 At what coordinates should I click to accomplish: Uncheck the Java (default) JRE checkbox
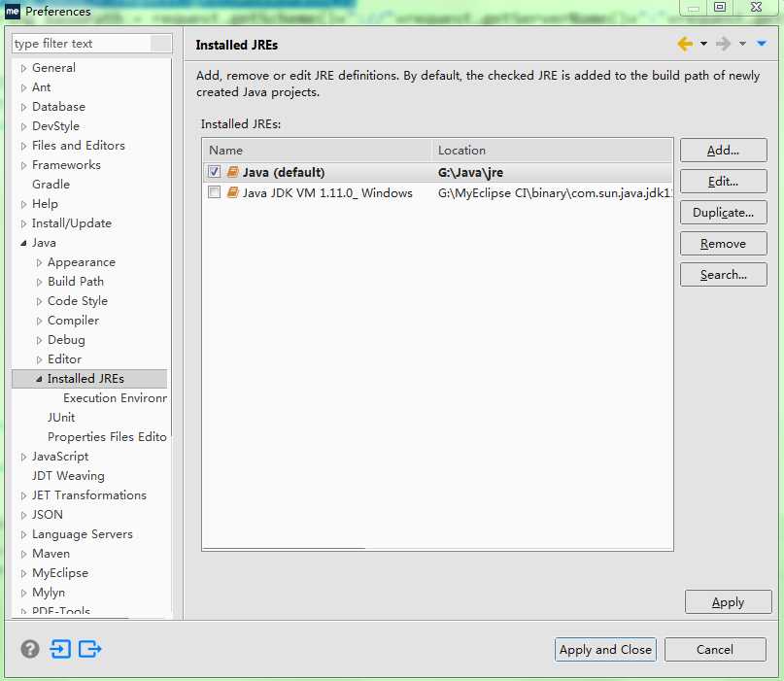[x=214, y=172]
